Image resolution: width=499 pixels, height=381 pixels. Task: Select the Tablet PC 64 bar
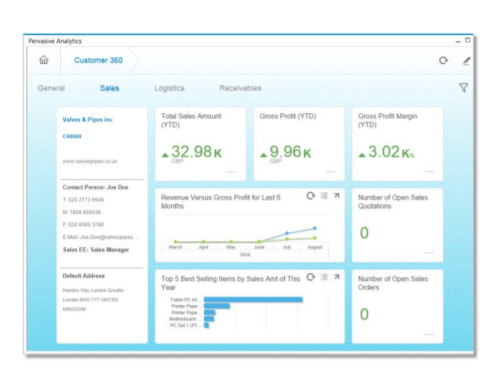pos(253,300)
